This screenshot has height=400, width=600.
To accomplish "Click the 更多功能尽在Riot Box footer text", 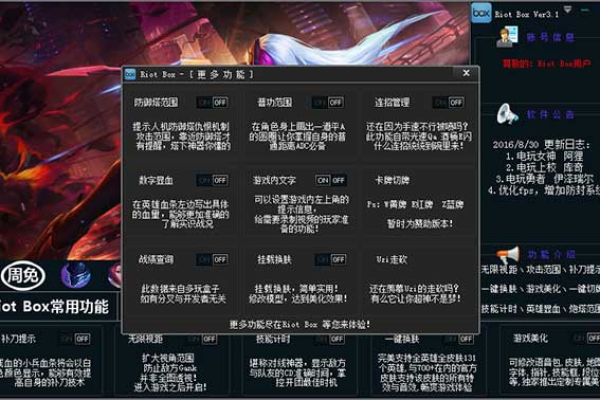I will pos(300,325).
